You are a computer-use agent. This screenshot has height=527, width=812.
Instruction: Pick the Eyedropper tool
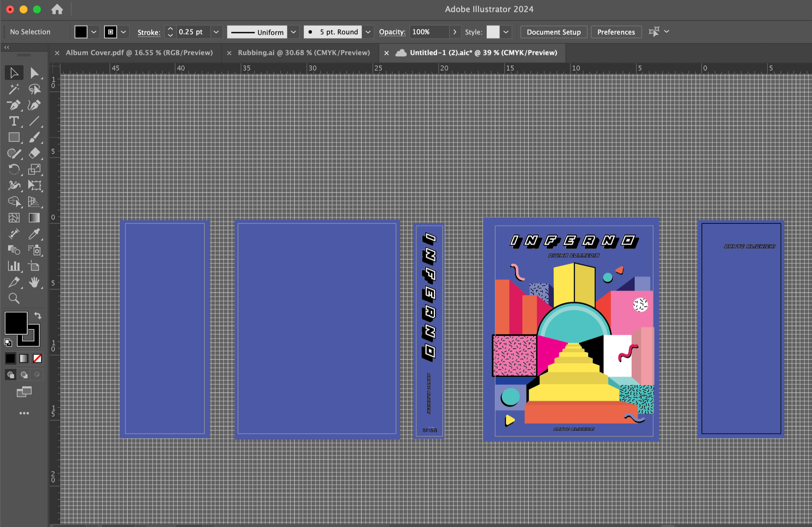pyautogui.click(x=35, y=234)
